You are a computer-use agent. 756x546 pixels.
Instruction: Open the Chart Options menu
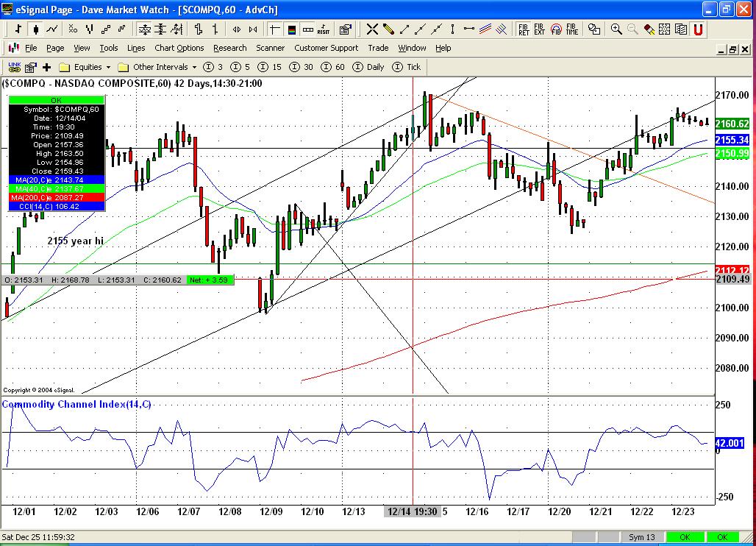tap(179, 49)
